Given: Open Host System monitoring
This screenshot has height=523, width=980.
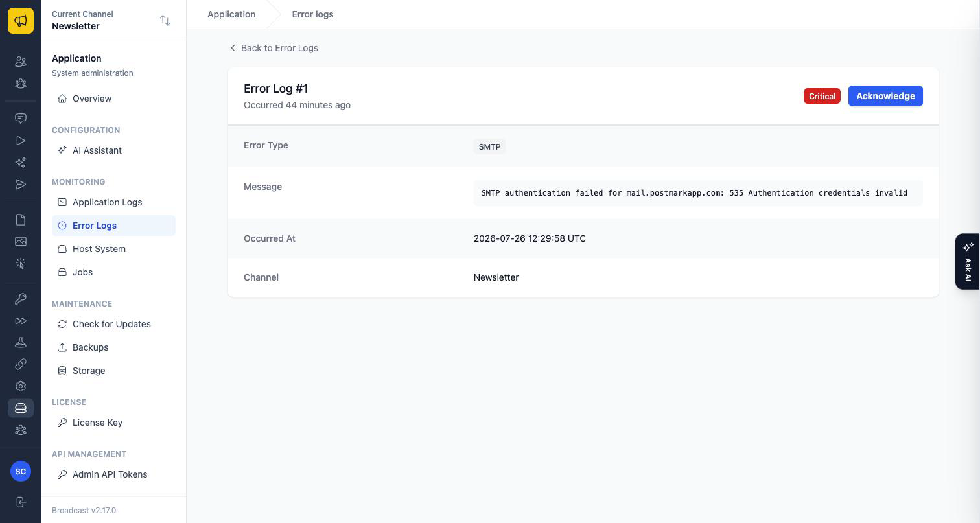Looking at the screenshot, I should 113,249.
